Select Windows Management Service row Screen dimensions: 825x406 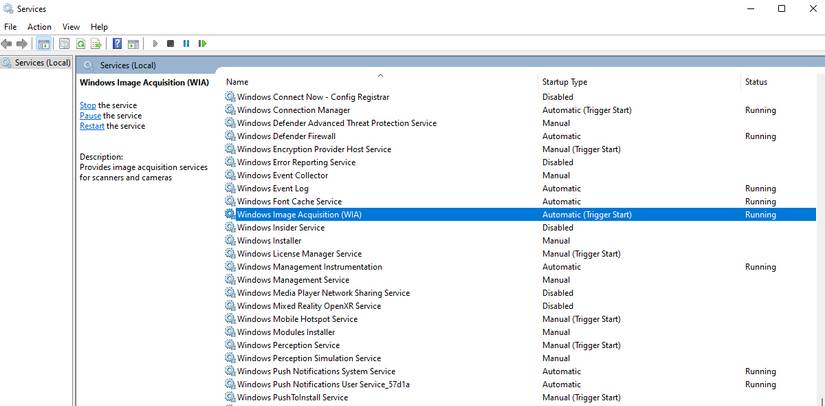(x=520, y=280)
